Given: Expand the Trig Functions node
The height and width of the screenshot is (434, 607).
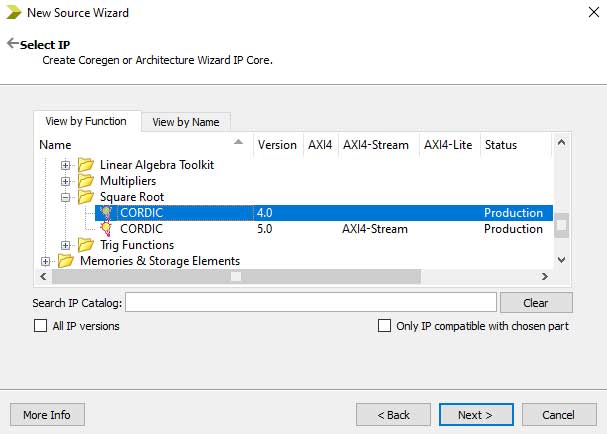Looking at the screenshot, I should coord(66,245).
